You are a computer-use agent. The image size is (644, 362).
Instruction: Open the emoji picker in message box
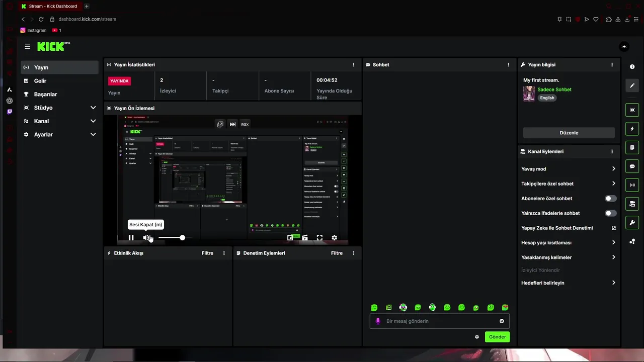coord(502,321)
